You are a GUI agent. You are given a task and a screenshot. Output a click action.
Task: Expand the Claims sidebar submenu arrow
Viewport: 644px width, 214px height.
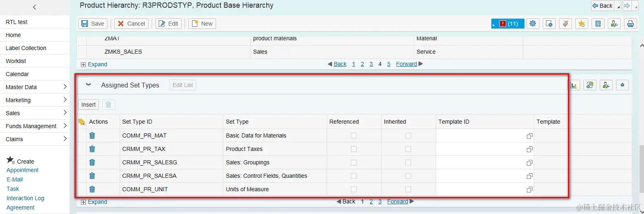65,139
